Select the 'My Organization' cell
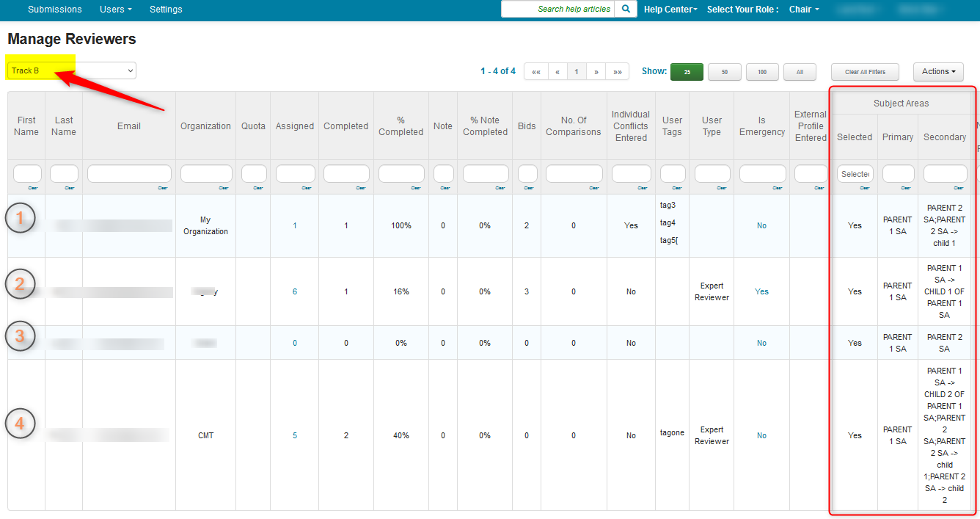Image resolution: width=980 pixels, height=519 pixels. click(x=205, y=226)
